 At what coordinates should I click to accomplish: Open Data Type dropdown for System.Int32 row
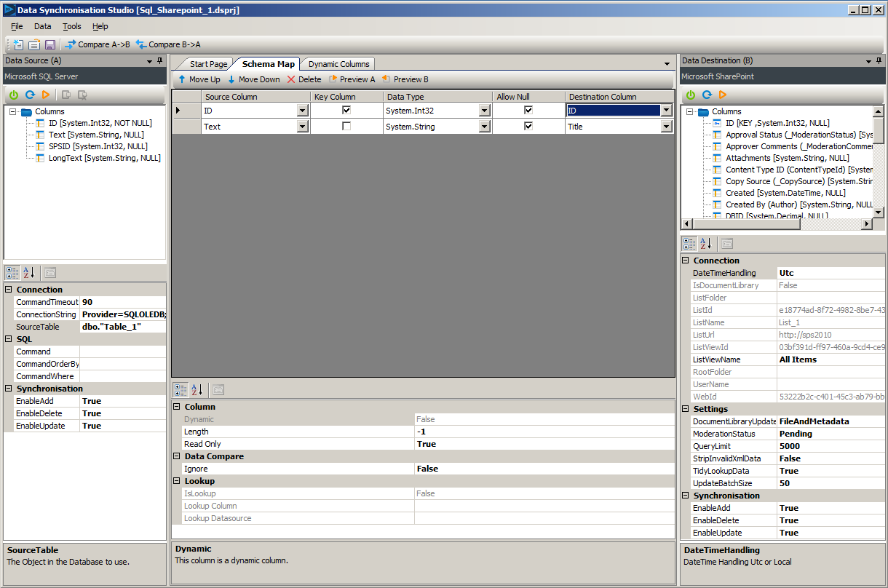click(x=485, y=111)
